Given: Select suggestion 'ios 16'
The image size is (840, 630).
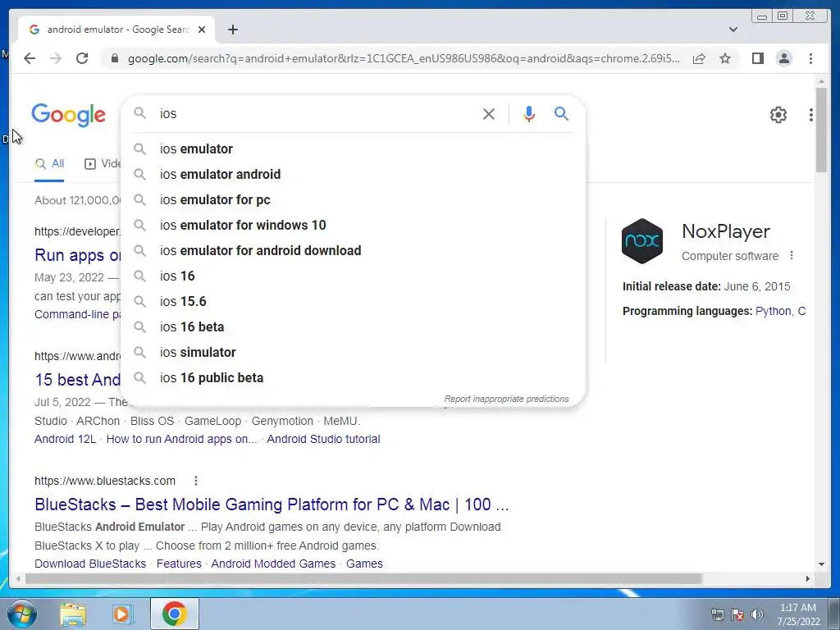Looking at the screenshot, I should (354, 276).
